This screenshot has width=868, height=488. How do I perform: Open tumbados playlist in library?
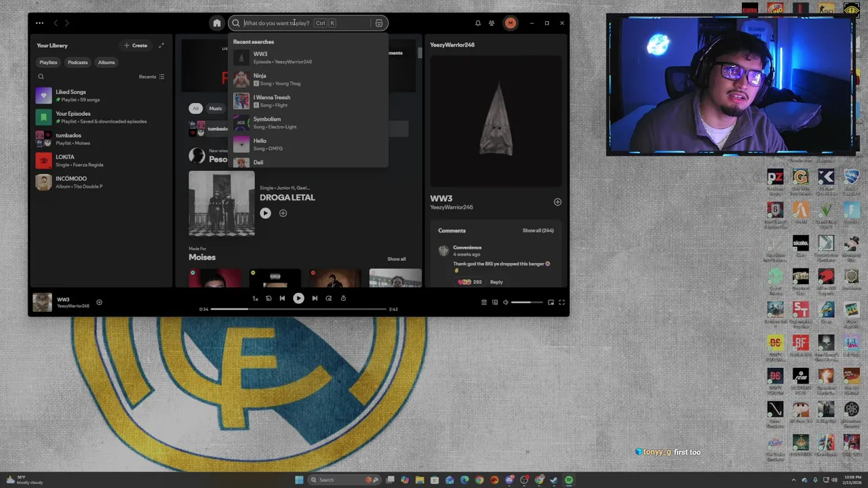pyautogui.click(x=100, y=139)
